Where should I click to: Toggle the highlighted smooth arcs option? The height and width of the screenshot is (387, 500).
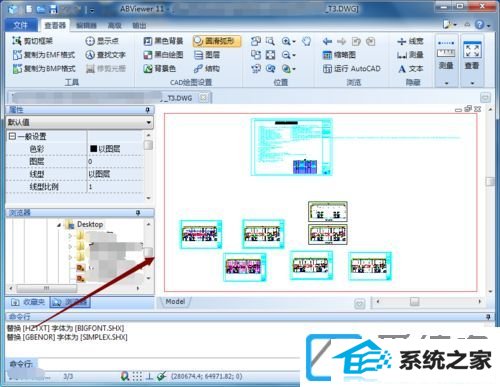[x=217, y=41]
